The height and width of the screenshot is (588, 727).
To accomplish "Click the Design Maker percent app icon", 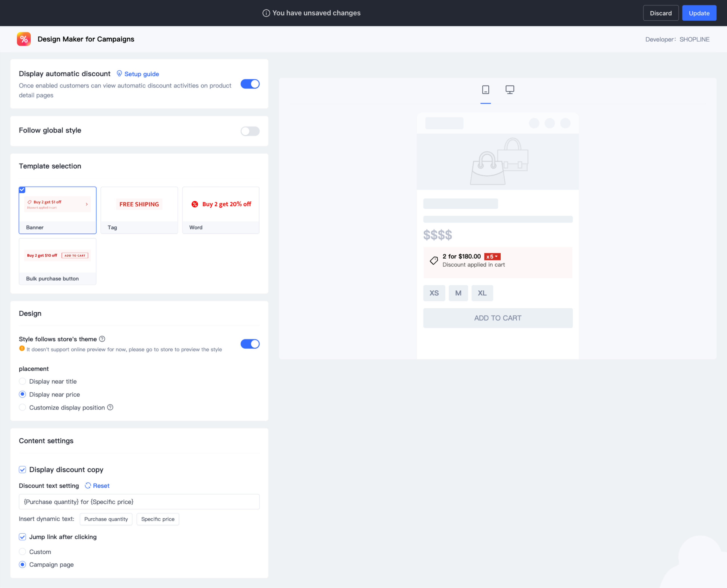I will pyautogui.click(x=24, y=39).
